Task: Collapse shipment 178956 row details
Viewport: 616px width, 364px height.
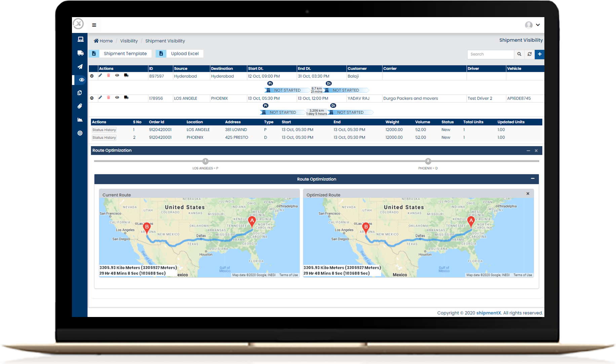Action: click(x=92, y=98)
